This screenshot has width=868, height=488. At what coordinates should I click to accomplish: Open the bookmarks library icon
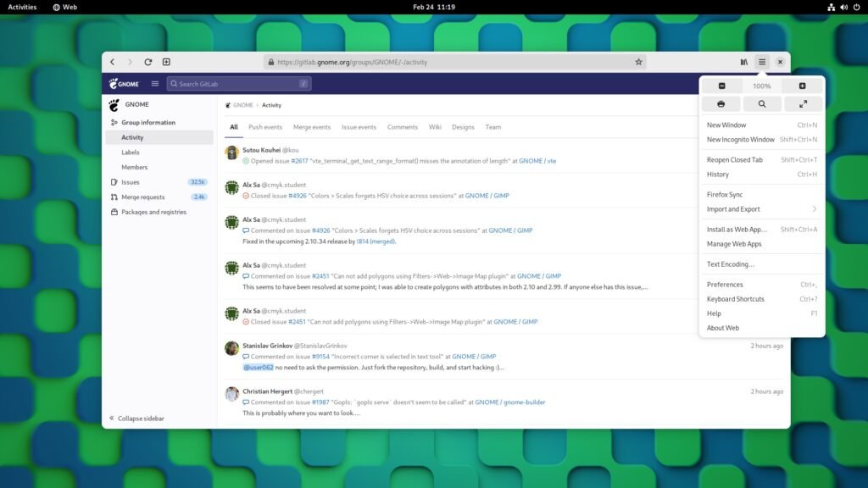pos(744,62)
